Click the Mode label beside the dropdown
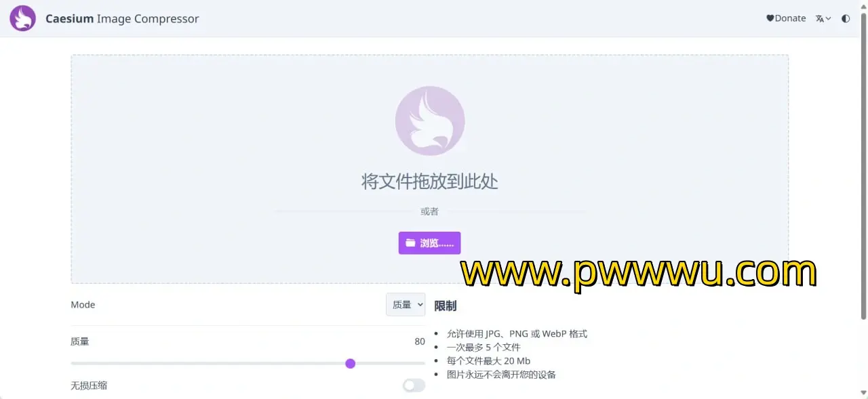This screenshot has width=868, height=399. point(83,305)
